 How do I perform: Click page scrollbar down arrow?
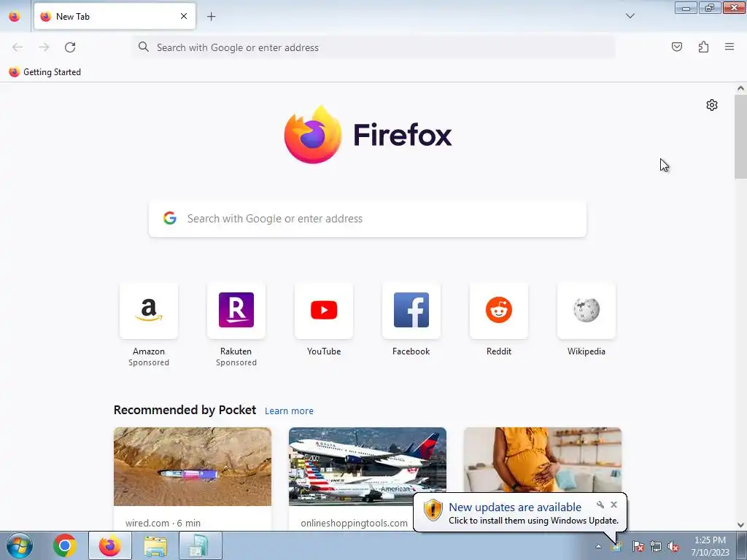tap(740, 525)
